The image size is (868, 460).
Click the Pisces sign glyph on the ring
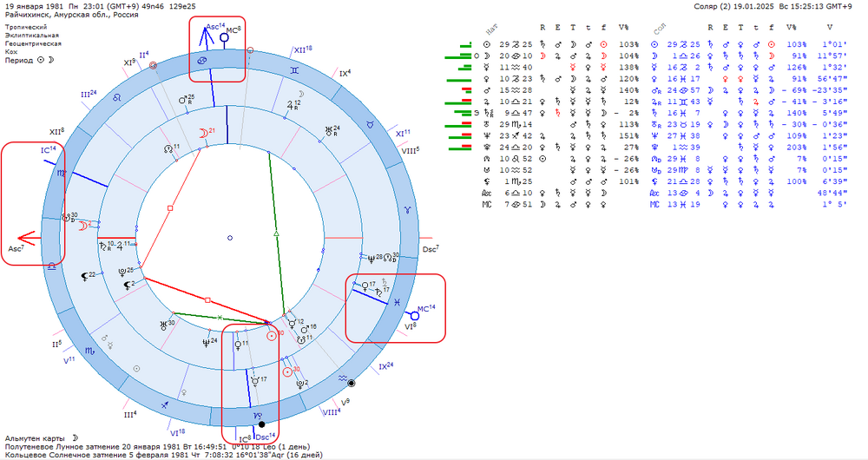[x=397, y=302]
